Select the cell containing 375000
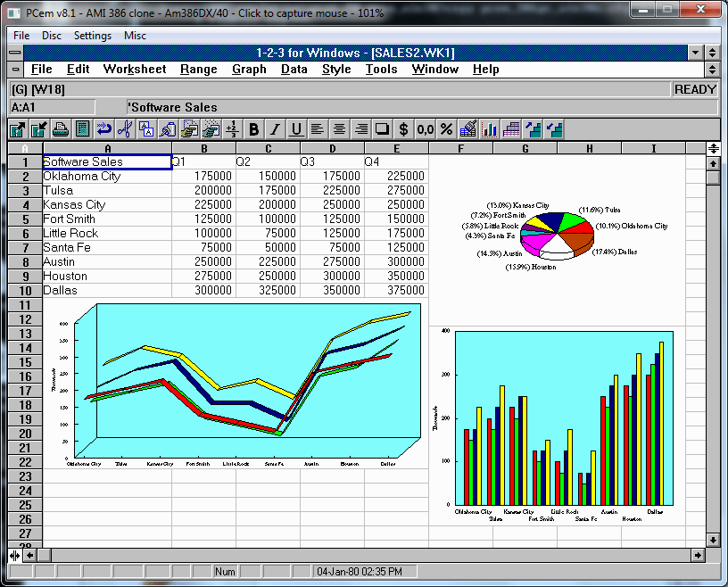This screenshot has height=587, width=728. click(396, 291)
